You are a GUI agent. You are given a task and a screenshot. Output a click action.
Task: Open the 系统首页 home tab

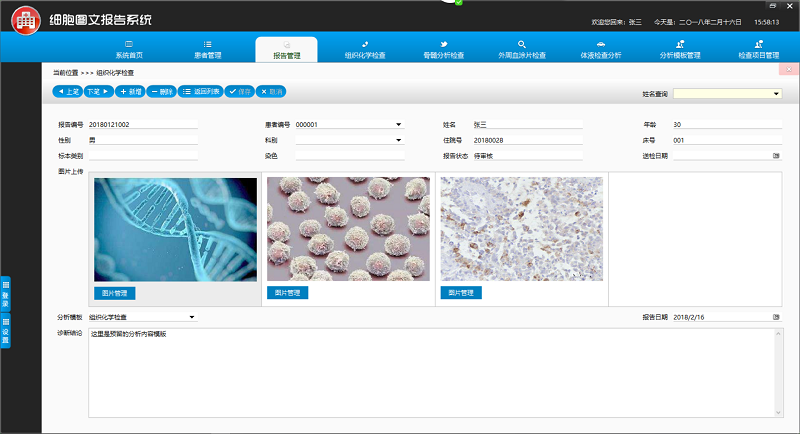point(129,49)
